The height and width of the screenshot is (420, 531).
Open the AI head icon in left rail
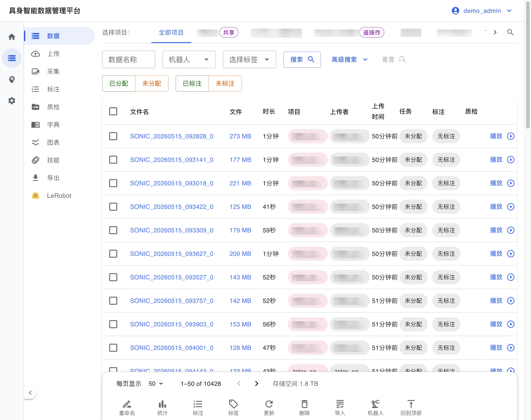coord(12,79)
